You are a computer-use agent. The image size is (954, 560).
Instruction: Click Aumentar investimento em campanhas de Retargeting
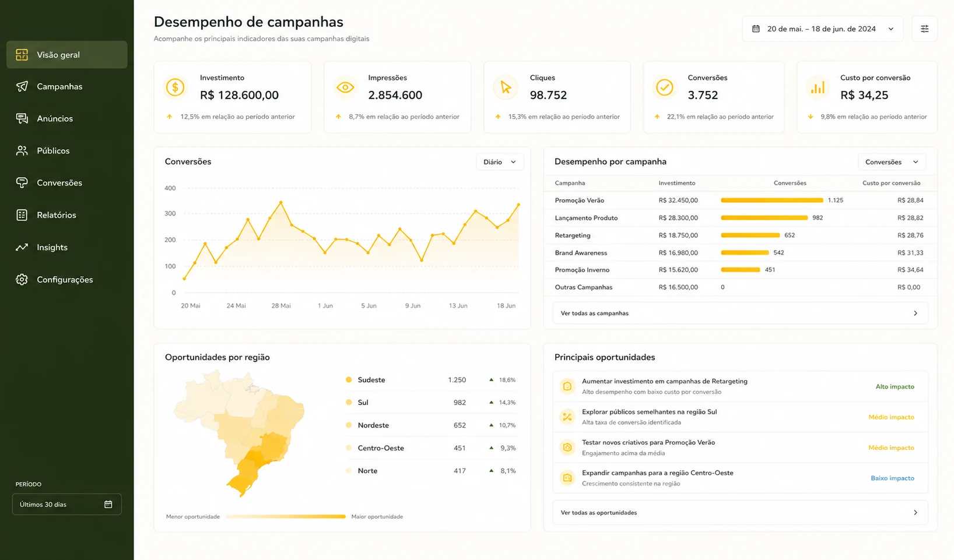pos(664,381)
